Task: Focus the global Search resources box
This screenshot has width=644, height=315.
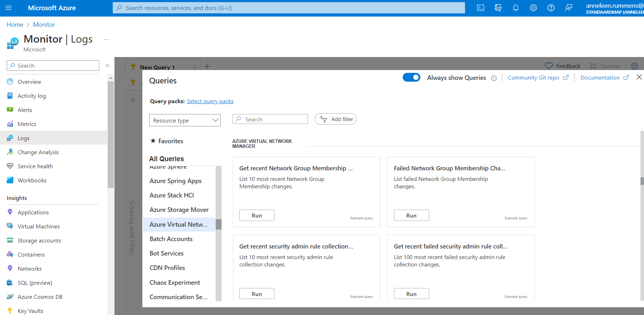Action: tap(289, 8)
